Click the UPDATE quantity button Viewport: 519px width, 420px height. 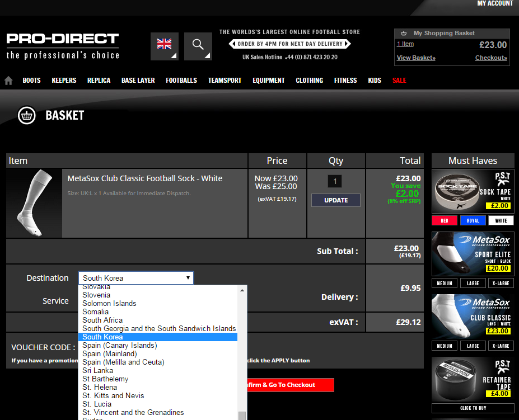click(335, 200)
